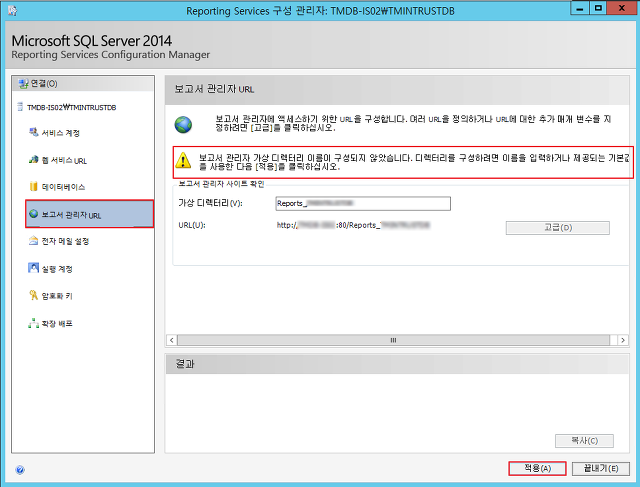Click the service account icon
Viewport: 640px width, 487px height.
click(33, 132)
